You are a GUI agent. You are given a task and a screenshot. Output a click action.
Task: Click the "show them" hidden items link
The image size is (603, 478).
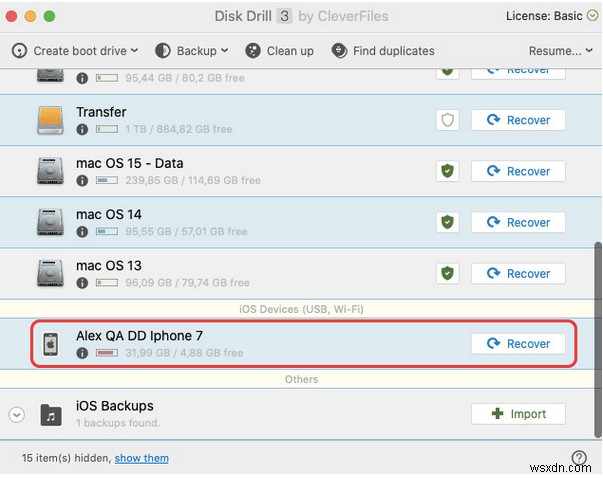pyautogui.click(x=141, y=458)
